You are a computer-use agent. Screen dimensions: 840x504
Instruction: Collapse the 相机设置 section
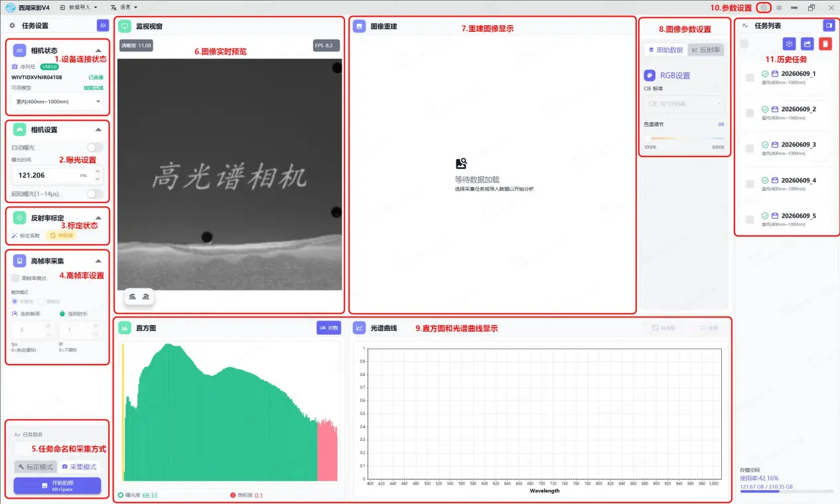98,130
